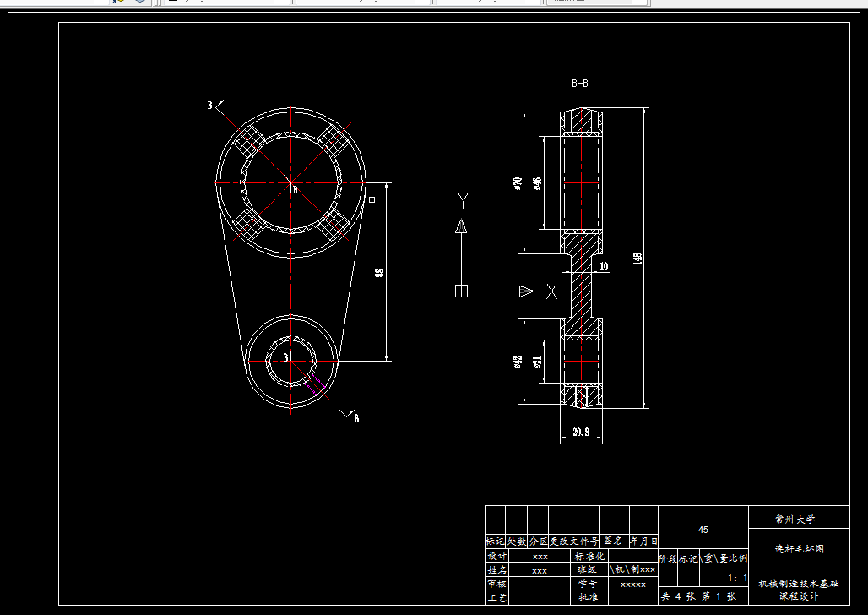Pick the ø46 diameter dimension text
The height and width of the screenshot is (615, 868).
point(537,183)
